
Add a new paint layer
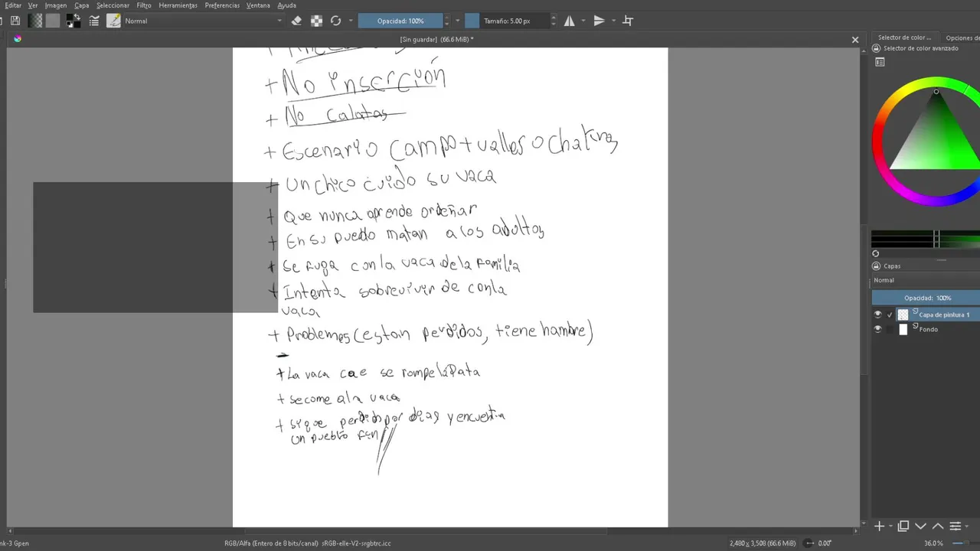tap(879, 526)
